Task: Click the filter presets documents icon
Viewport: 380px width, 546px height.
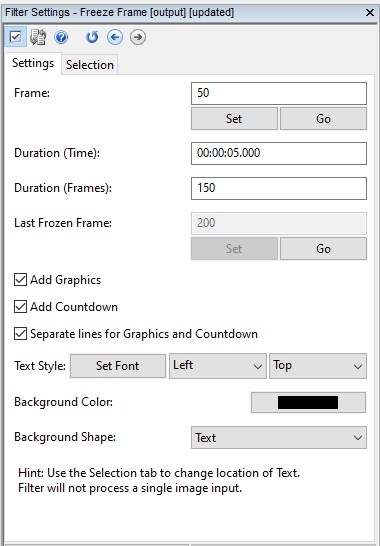Action: click(x=38, y=37)
